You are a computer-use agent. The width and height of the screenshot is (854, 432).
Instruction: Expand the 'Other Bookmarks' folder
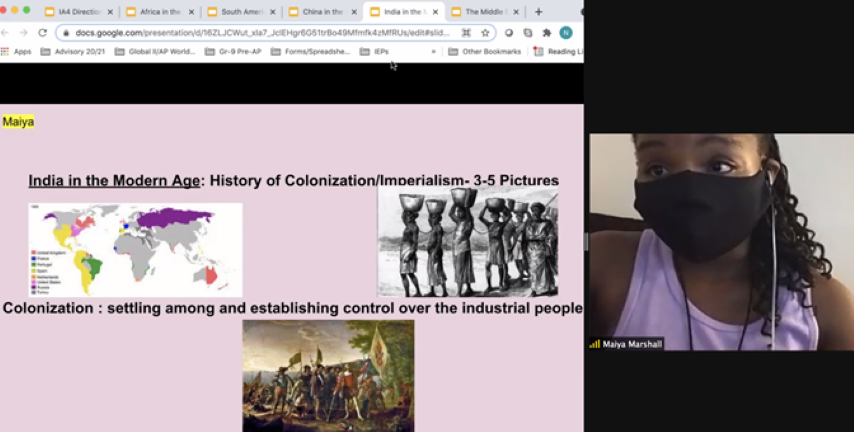click(x=485, y=51)
